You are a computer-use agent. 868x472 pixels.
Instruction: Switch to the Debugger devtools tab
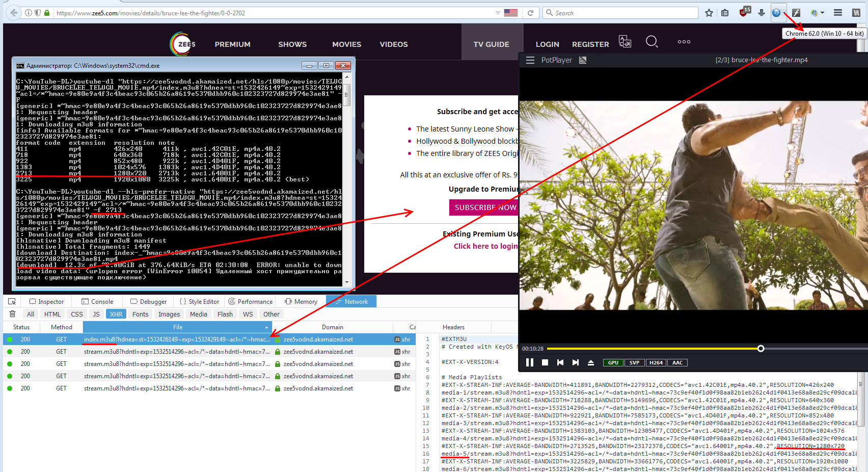pos(148,302)
